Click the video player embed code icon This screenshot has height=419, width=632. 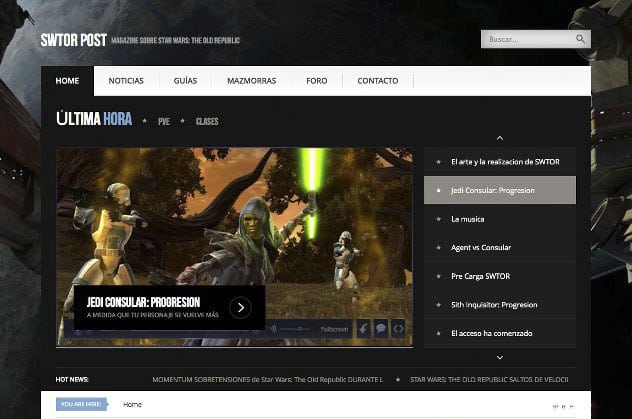click(398, 329)
